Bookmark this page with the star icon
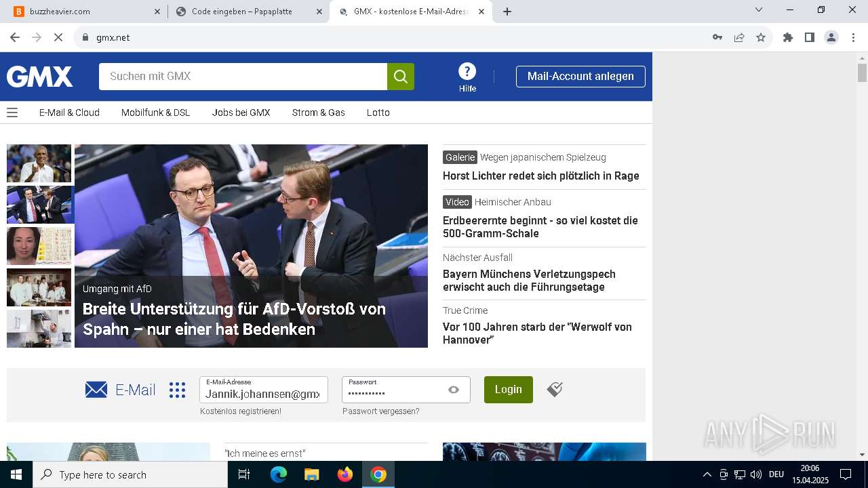The image size is (868, 488). coord(761,37)
